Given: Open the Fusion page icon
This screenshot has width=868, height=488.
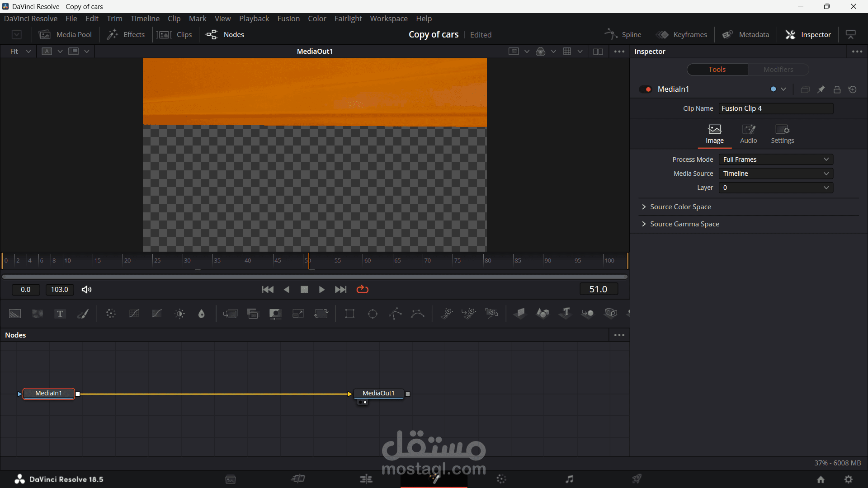Looking at the screenshot, I should click(434, 479).
